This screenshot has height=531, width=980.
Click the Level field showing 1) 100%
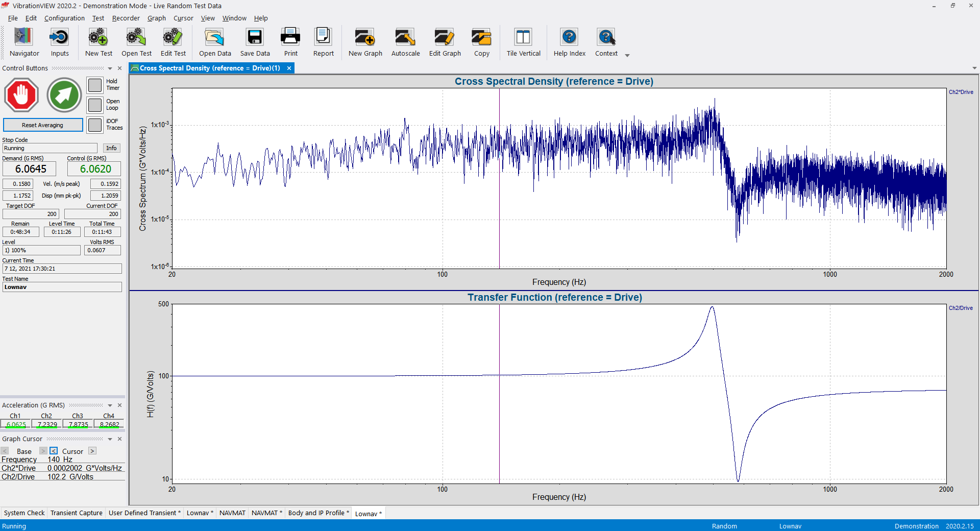coord(41,250)
